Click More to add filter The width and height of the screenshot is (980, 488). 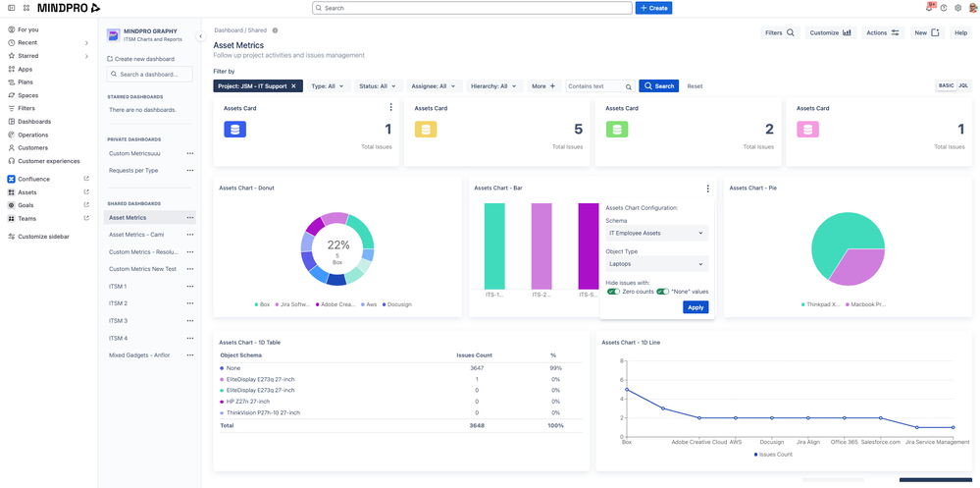pyautogui.click(x=543, y=86)
